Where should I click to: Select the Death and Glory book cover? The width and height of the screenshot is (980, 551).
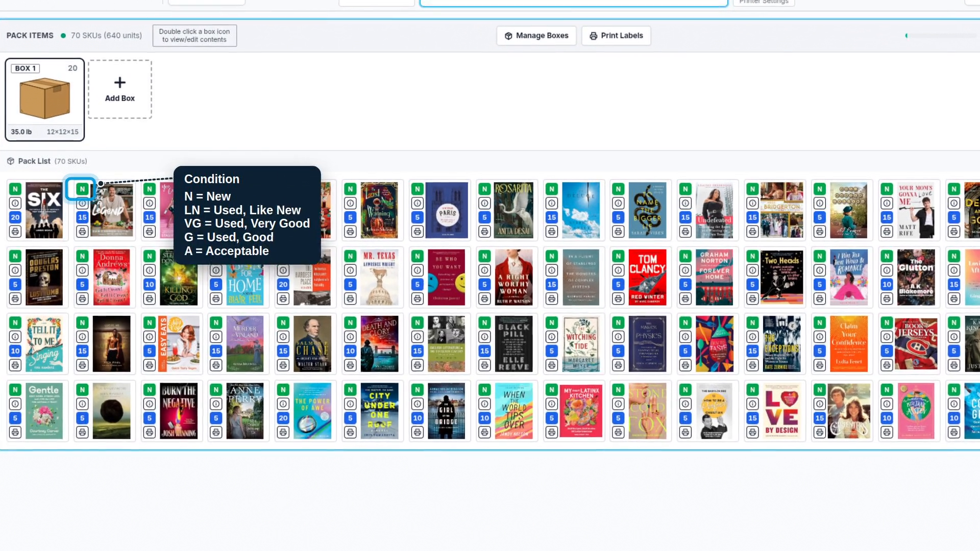(x=379, y=344)
